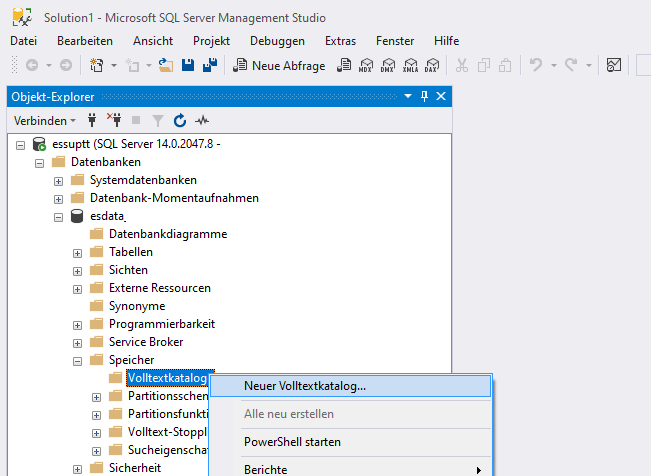Click the navigate forward arrow icon

pos(66,65)
